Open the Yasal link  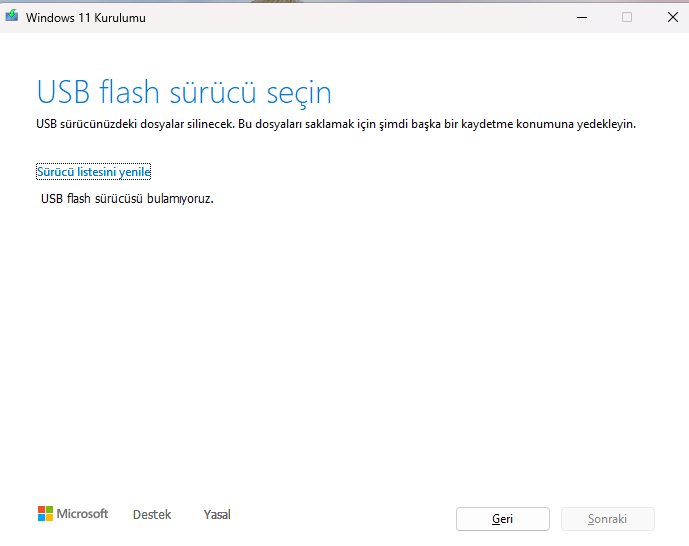[x=217, y=514]
